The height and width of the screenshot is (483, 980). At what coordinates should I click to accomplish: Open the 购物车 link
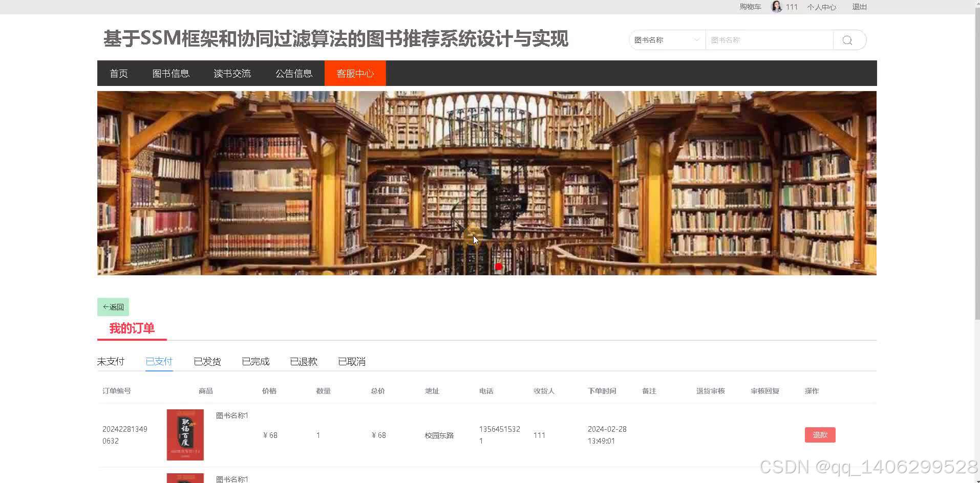coord(750,7)
